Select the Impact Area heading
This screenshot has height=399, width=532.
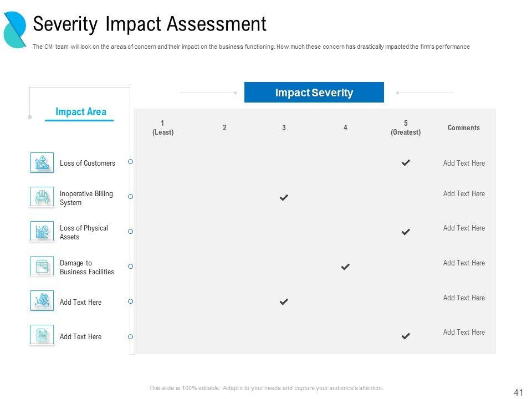[x=81, y=112]
